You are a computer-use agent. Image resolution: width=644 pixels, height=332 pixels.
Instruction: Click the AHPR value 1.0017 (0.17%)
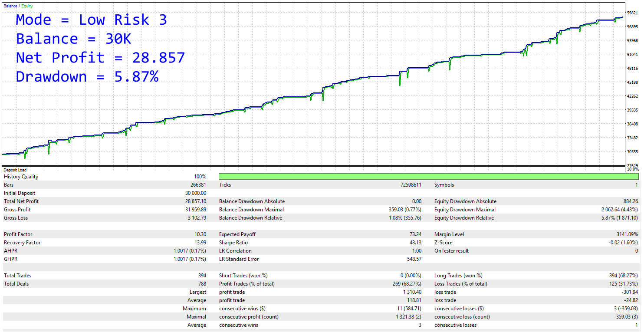[x=190, y=251]
